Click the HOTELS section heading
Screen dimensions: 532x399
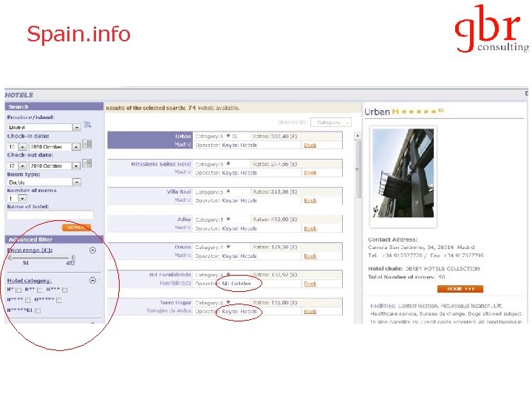19,95
